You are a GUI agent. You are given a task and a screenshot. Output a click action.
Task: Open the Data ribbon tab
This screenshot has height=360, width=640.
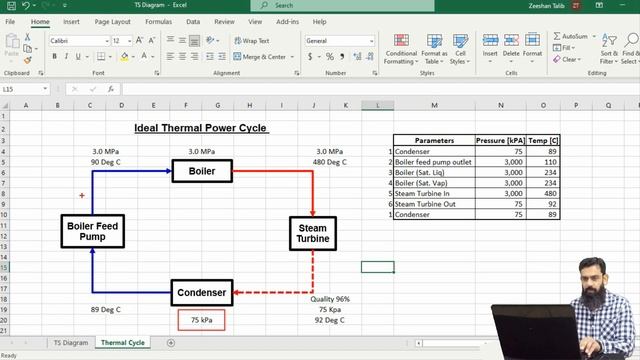193,22
